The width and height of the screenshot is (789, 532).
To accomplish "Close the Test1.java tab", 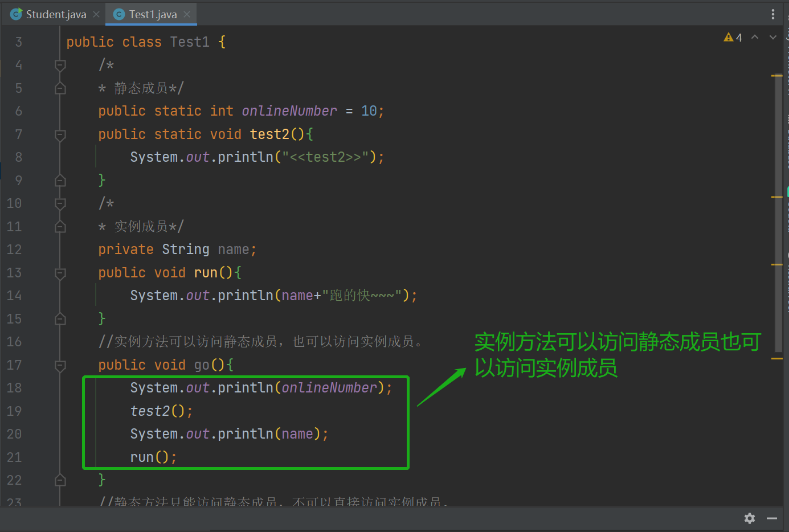I will [187, 14].
